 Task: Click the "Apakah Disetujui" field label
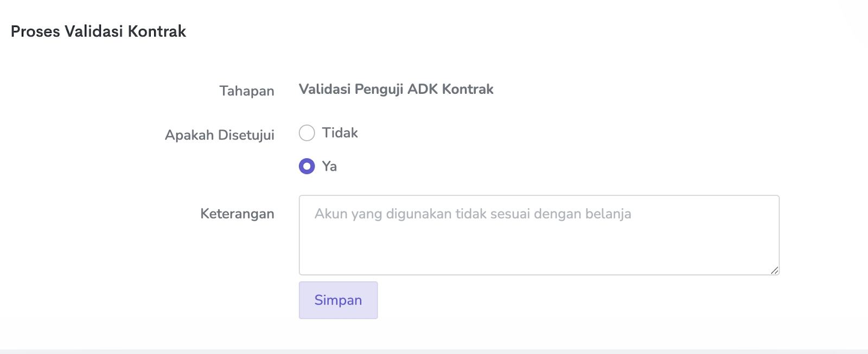[x=219, y=135]
